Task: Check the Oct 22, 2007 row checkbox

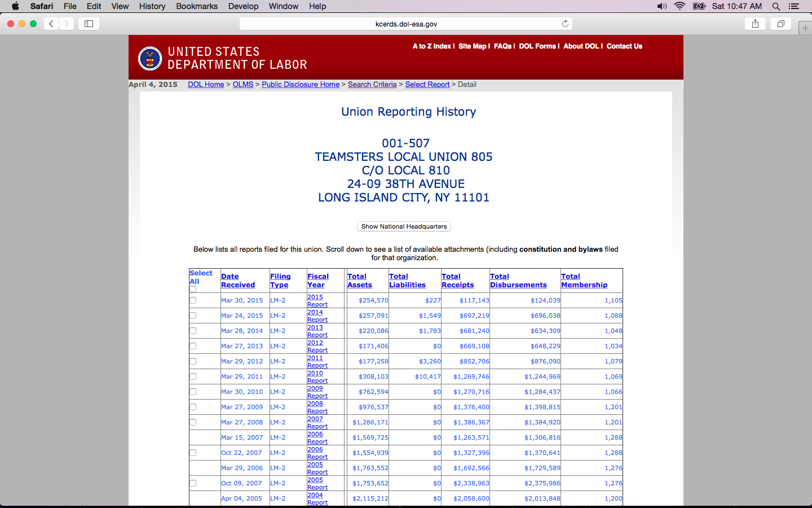Action: pos(193,453)
